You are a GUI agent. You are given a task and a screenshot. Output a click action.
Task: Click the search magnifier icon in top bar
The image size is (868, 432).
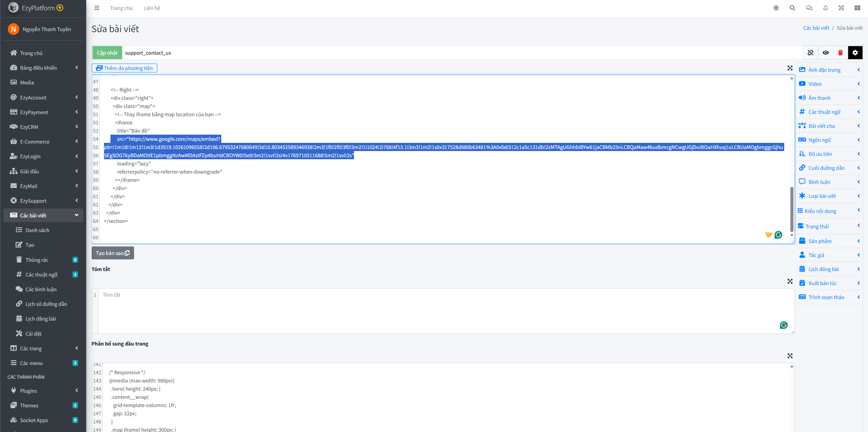tap(792, 8)
